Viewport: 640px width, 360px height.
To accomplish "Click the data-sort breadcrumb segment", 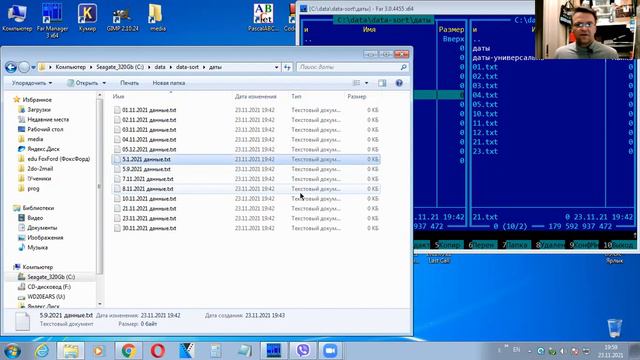I will click(187, 67).
